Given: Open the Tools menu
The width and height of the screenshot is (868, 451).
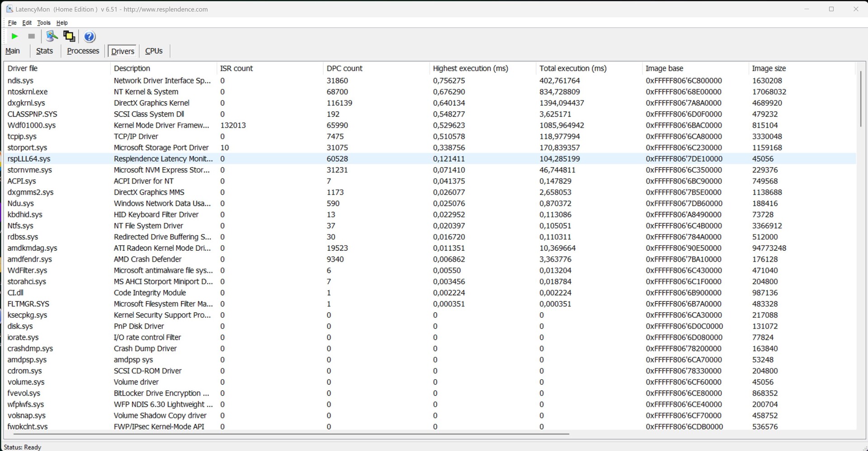Looking at the screenshot, I should 43,23.
